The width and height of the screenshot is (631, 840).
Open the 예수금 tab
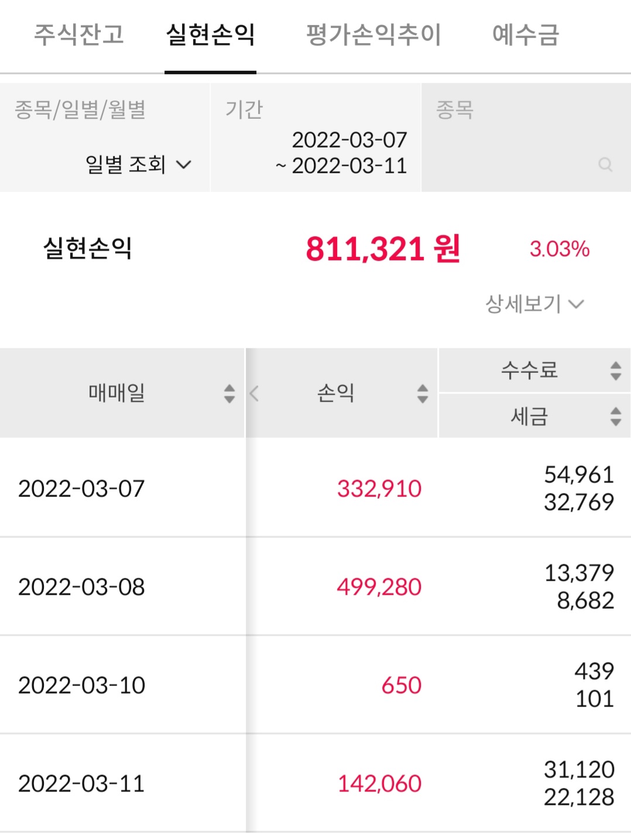coord(526,35)
